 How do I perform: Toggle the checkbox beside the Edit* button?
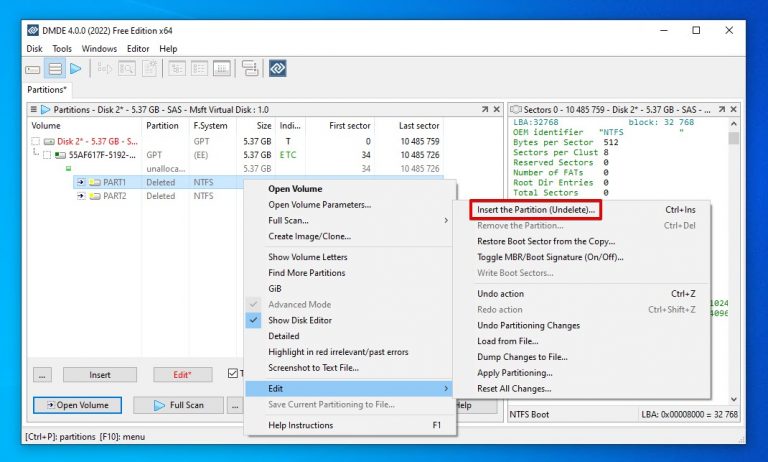coord(233,374)
